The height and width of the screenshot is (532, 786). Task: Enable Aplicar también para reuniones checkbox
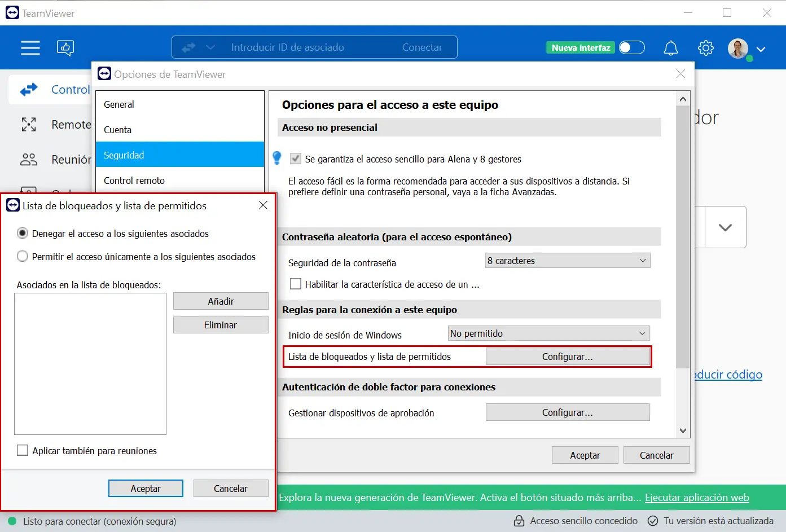pos(23,450)
